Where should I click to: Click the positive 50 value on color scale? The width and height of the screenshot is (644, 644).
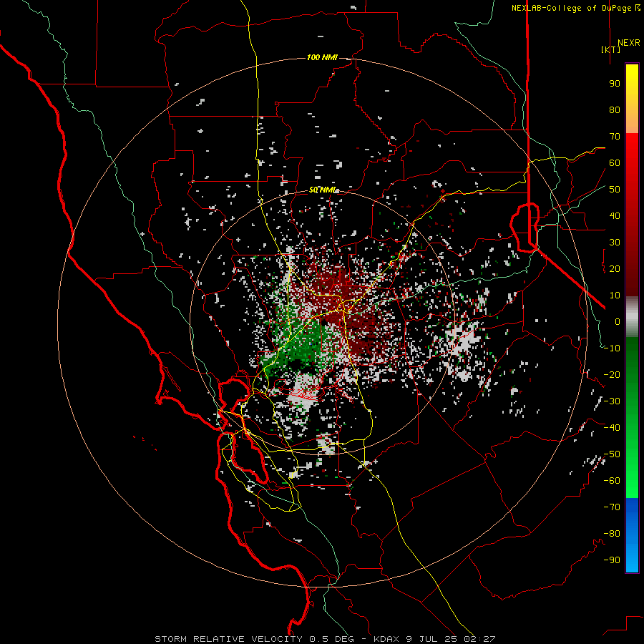click(615, 190)
